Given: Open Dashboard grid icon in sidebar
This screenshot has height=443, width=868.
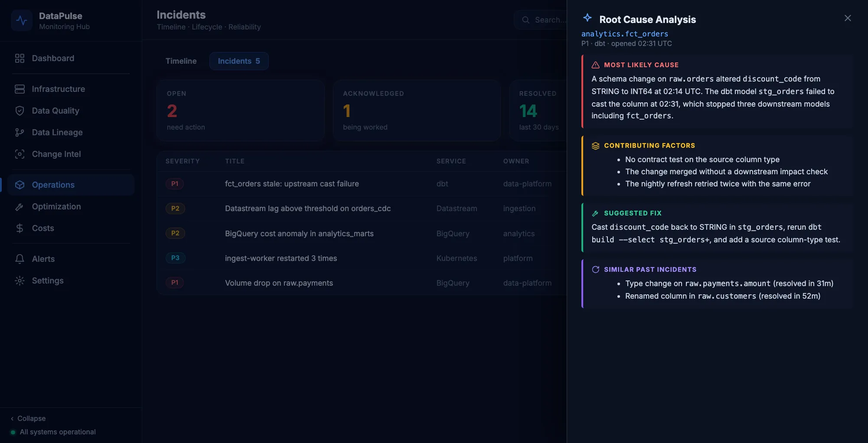Looking at the screenshot, I should tap(20, 58).
